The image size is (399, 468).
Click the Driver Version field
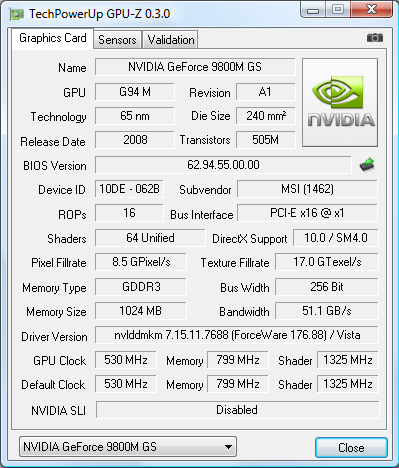coord(237,335)
